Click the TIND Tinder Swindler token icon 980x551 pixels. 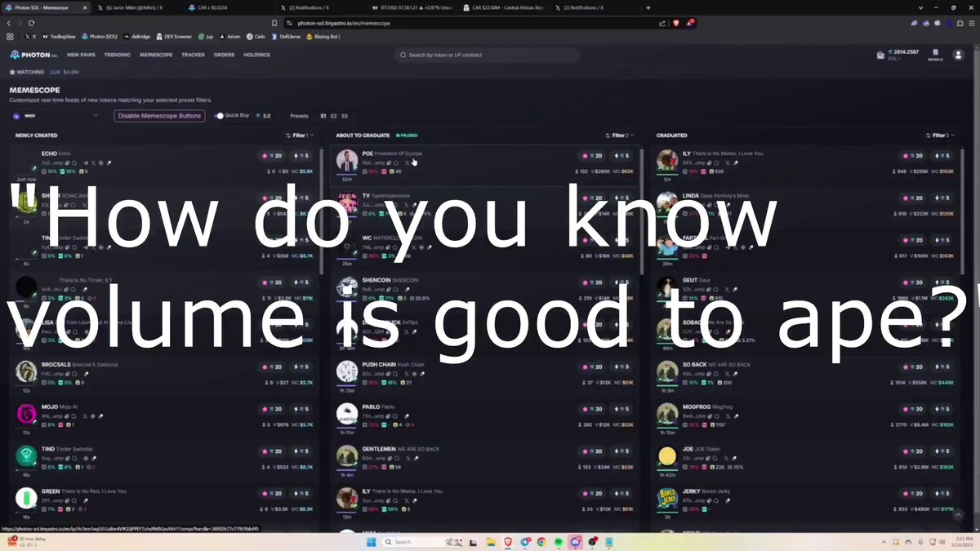pos(26,455)
